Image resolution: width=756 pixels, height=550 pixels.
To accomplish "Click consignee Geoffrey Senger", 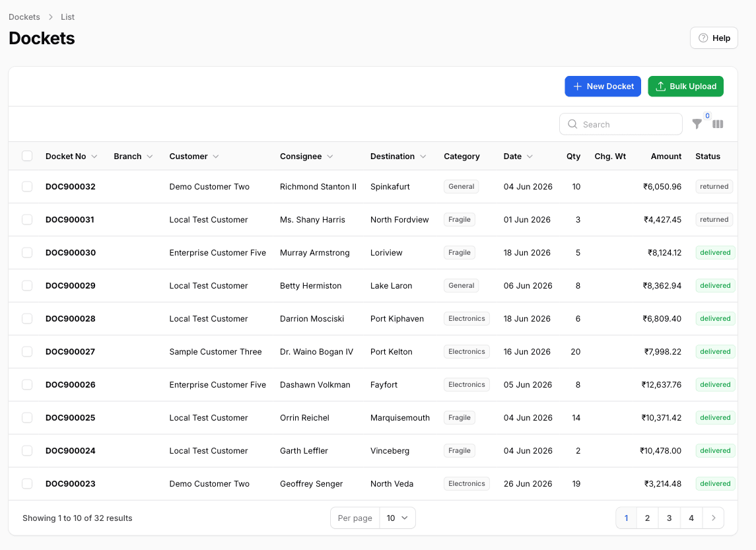I will point(311,484).
